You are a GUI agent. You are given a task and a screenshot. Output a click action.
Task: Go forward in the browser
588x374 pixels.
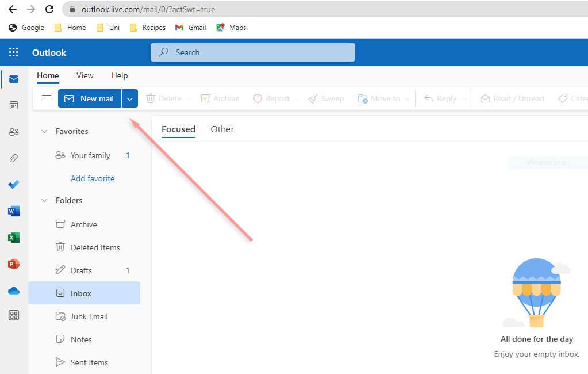[30, 9]
